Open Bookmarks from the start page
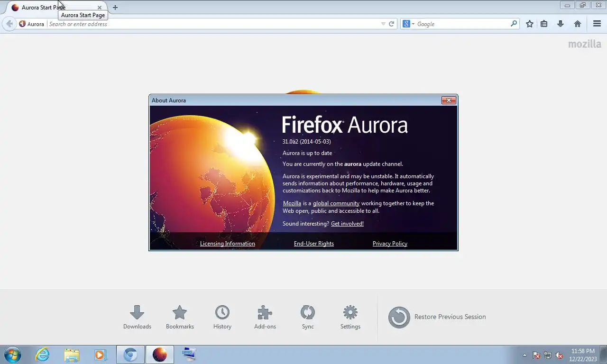 pos(180,317)
